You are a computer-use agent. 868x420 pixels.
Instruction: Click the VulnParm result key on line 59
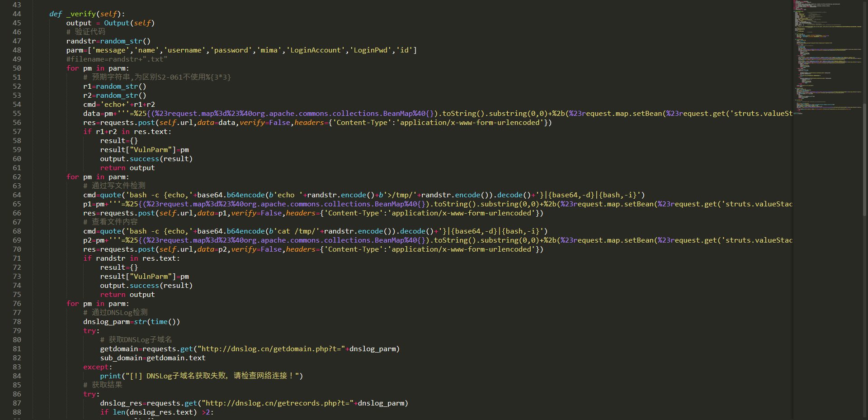click(x=151, y=149)
